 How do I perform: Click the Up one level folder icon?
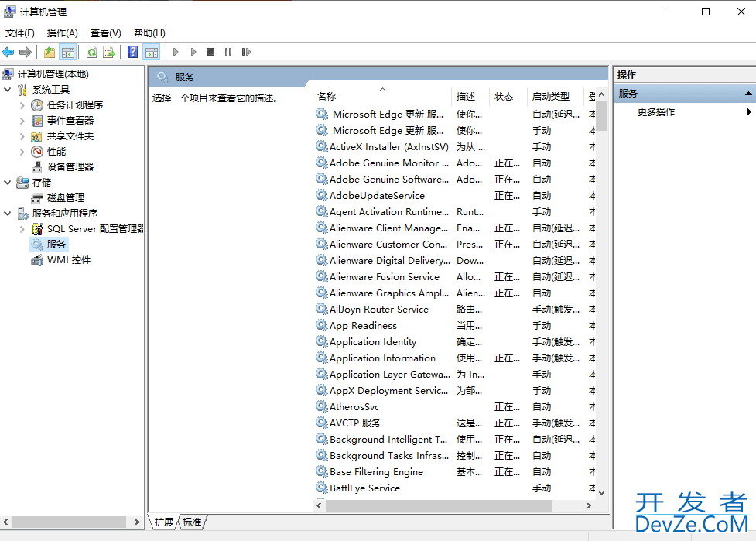50,52
